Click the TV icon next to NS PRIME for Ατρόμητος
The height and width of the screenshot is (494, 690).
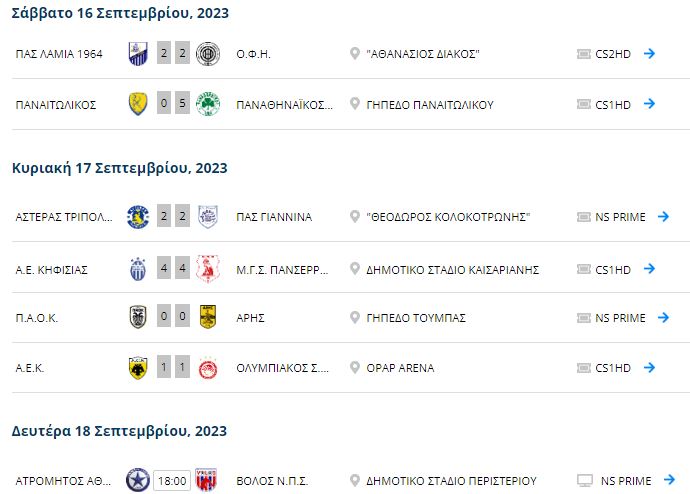click(585, 480)
